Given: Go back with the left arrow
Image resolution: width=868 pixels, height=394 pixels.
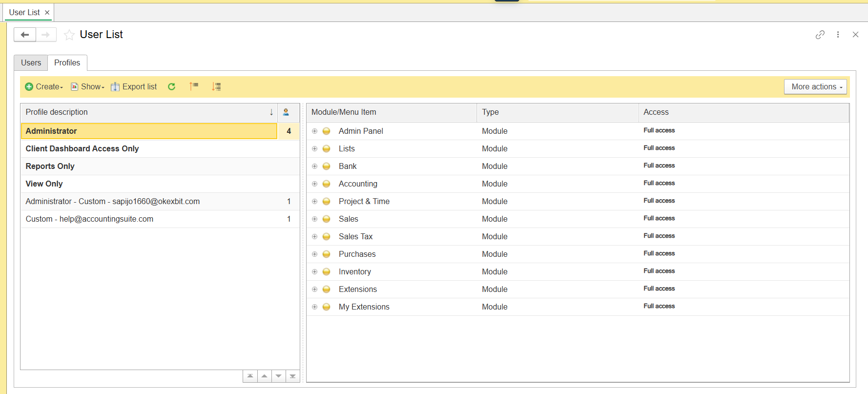Looking at the screenshot, I should [25, 35].
